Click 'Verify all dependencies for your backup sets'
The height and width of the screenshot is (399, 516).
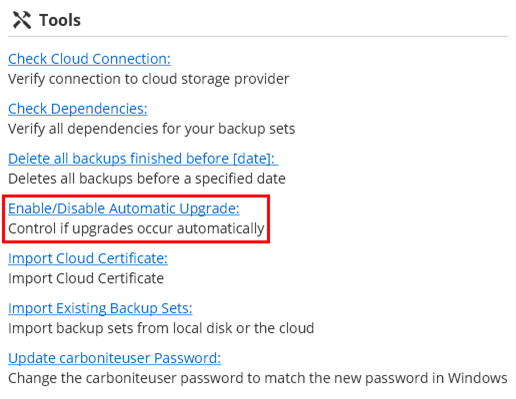click(152, 129)
